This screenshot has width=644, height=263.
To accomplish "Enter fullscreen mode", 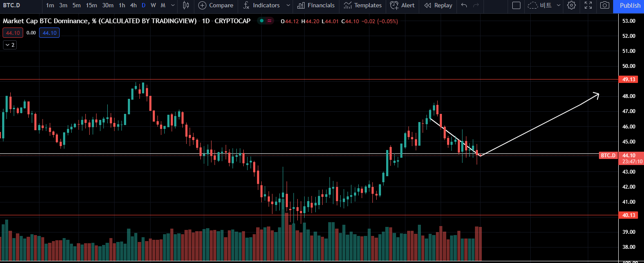I will coord(588,6).
